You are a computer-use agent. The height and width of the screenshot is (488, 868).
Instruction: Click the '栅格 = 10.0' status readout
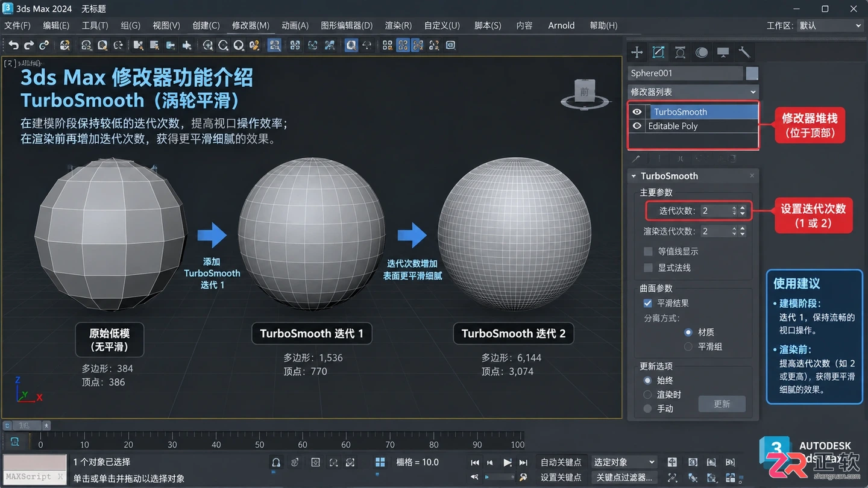tap(417, 462)
